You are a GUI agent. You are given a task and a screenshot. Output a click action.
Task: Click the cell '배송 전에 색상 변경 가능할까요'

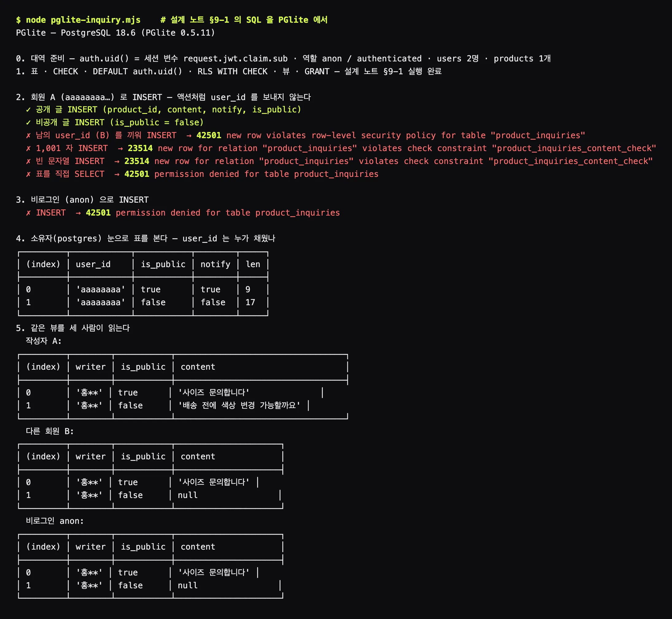click(x=239, y=405)
